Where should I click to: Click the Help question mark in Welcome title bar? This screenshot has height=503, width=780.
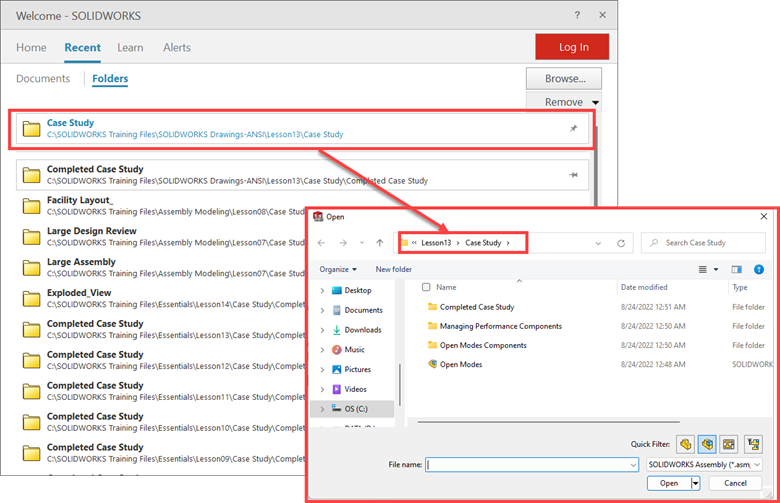[577, 15]
